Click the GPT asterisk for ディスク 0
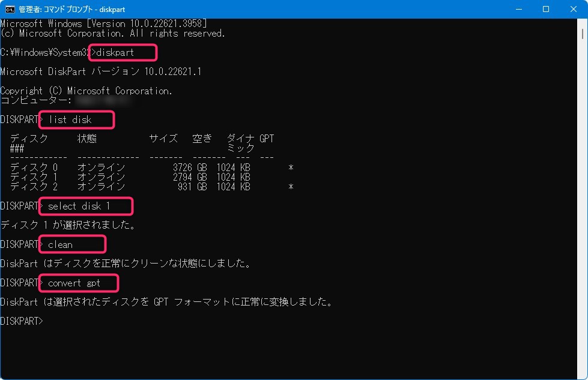The image size is (588, 380). point(291,168)
